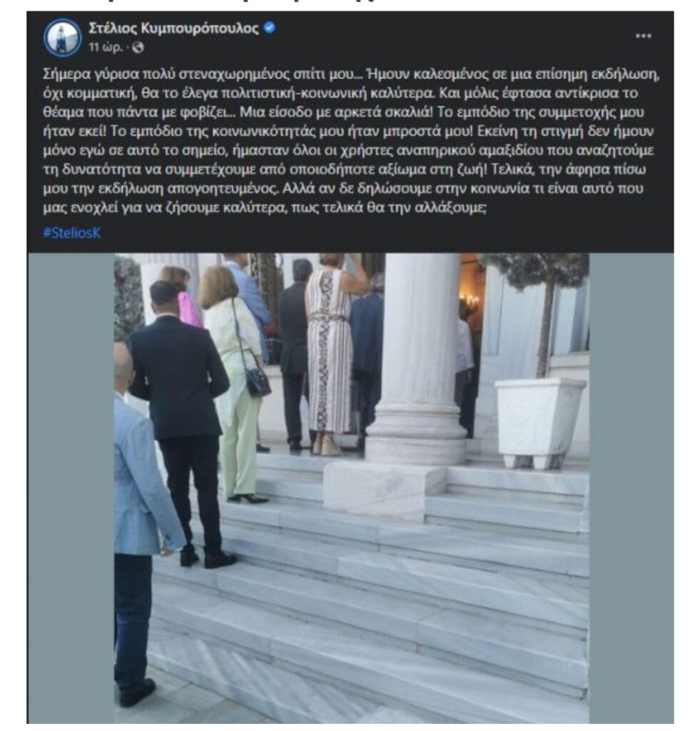
Task: Open the Στέλιος Κυμπουρόπουλος profile name link
Action: pos(173,29)
